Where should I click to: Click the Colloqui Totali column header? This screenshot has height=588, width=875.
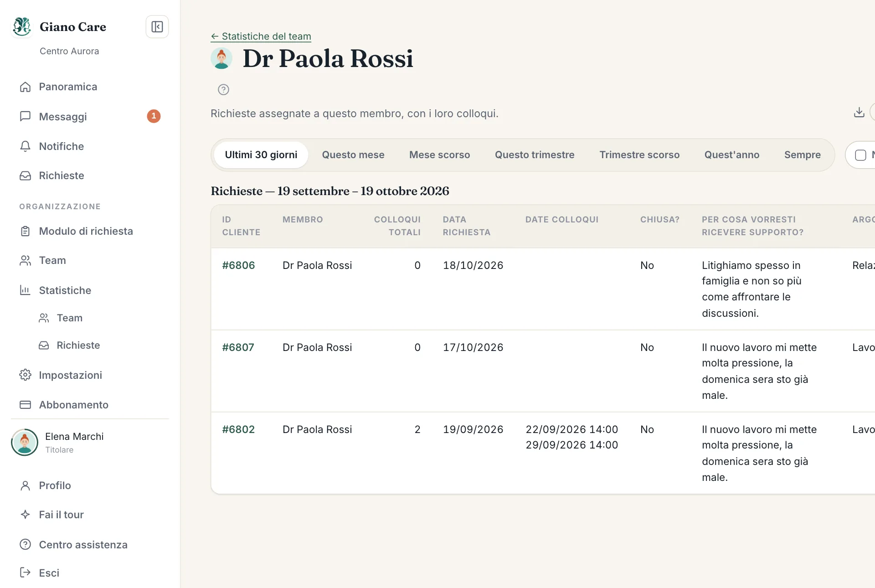pos(397,226)
